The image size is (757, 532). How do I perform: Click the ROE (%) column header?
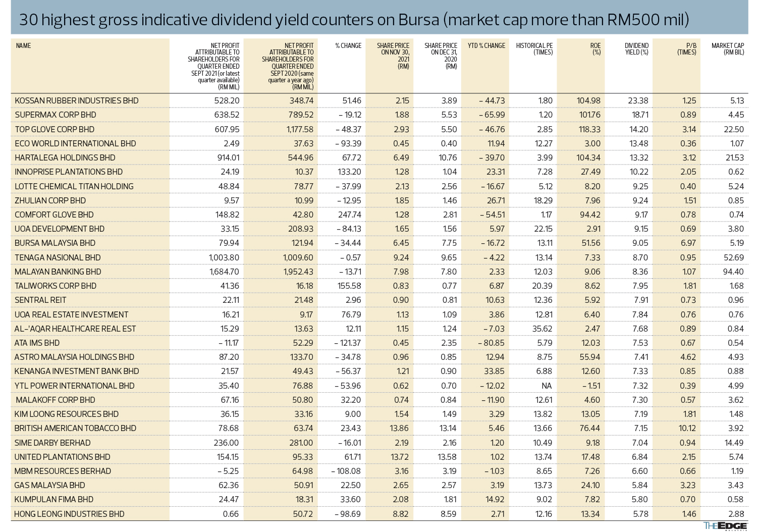pos(596,49)
